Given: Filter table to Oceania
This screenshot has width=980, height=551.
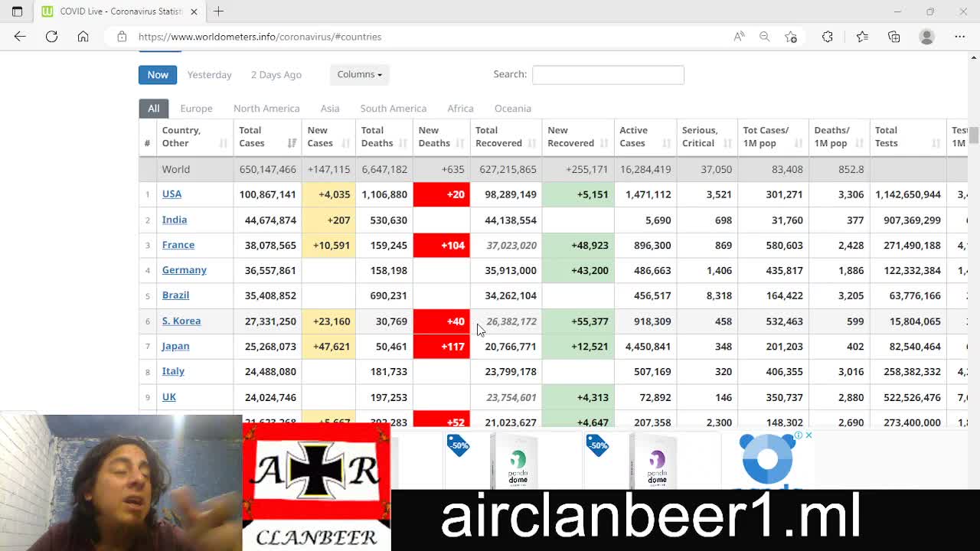Looking at the screenshot, I should 512,108.
